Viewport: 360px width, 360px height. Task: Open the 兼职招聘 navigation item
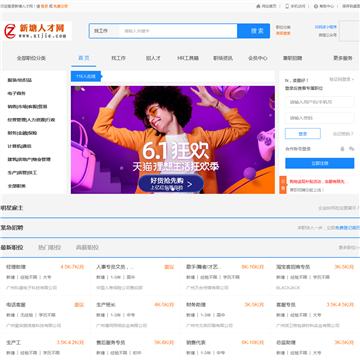click(293, 58)
